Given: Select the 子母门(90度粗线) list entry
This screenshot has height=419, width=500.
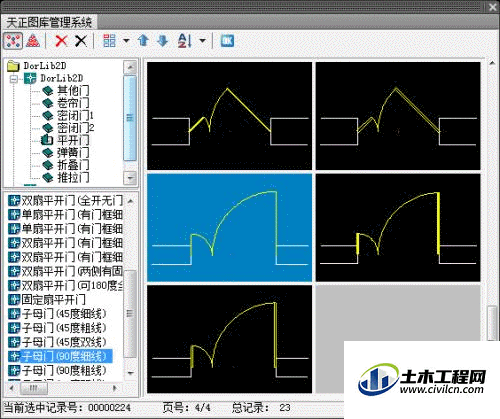Looking at the screenshot, I should 57,371.
